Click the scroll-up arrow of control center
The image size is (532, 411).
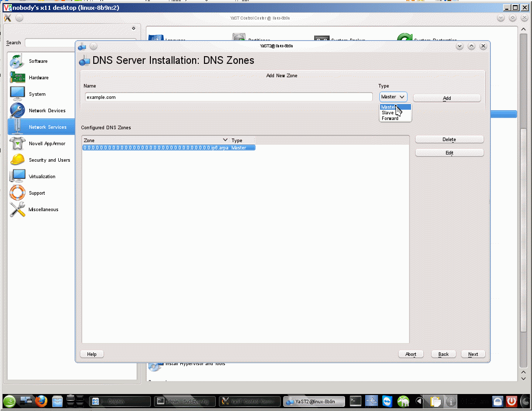(523, 29)
